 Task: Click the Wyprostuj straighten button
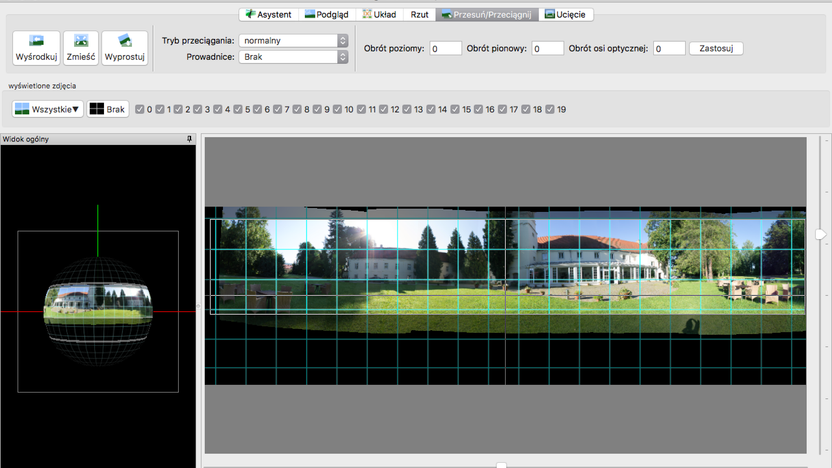[124, 48]
